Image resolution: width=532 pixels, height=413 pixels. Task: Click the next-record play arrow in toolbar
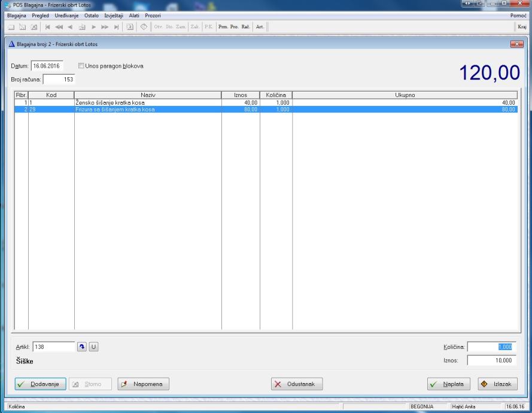(x=93, y=27)
